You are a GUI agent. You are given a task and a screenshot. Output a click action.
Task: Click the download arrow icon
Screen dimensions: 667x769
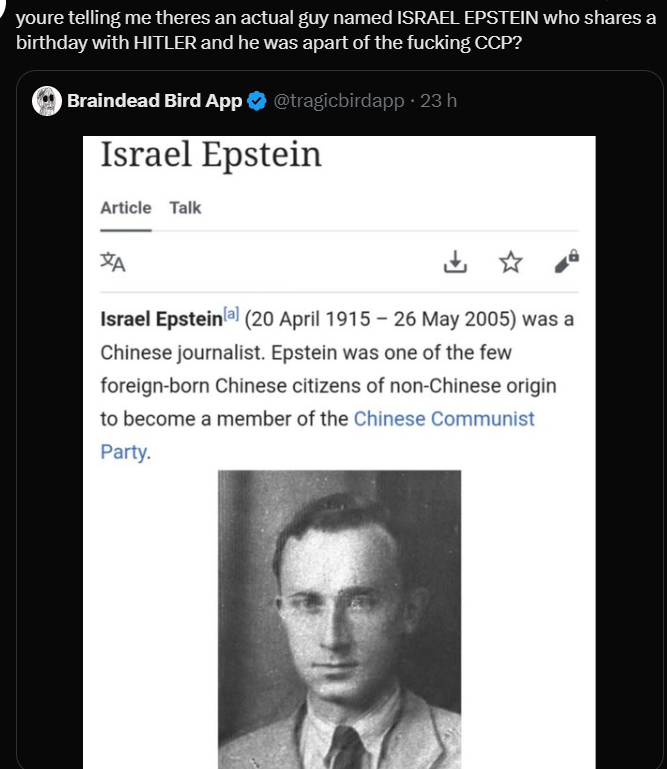click(x=455, y=263)
